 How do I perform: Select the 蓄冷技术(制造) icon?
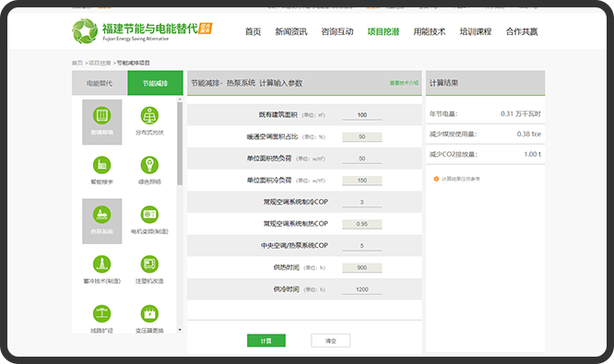[x=101, y=264]
